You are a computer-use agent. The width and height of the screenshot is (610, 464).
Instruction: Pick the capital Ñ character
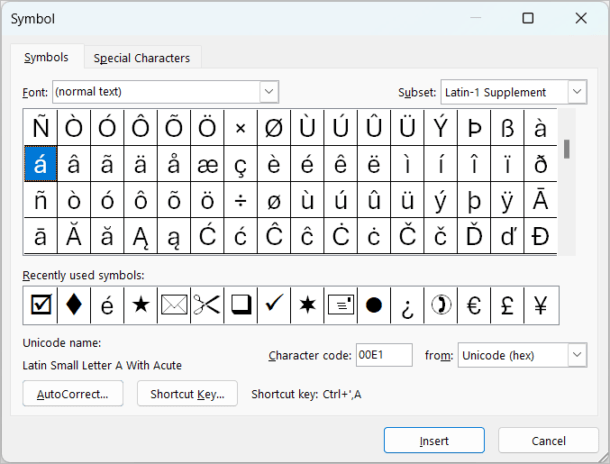coord(40,128)
